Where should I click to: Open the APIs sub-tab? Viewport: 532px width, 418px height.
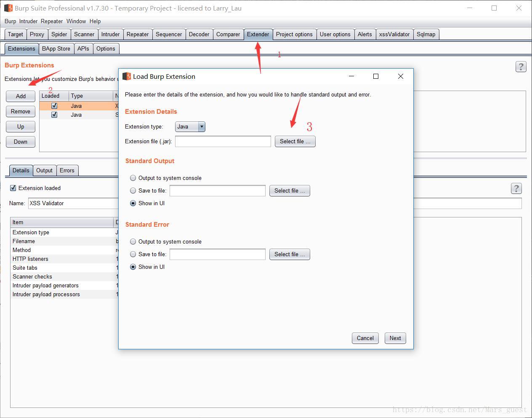(x=83, y=48)
